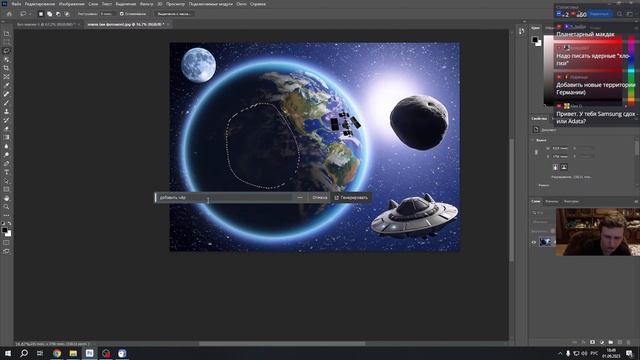Click the Отмена button in generative bar
The height and width of the screenshot is (360, 640).
click(x=320, y=198)
